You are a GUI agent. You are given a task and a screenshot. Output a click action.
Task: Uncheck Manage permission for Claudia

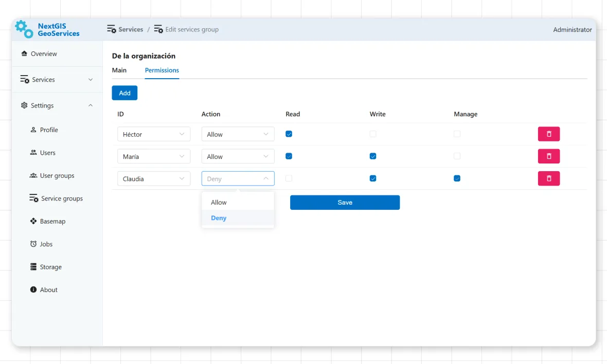point(457,178)
